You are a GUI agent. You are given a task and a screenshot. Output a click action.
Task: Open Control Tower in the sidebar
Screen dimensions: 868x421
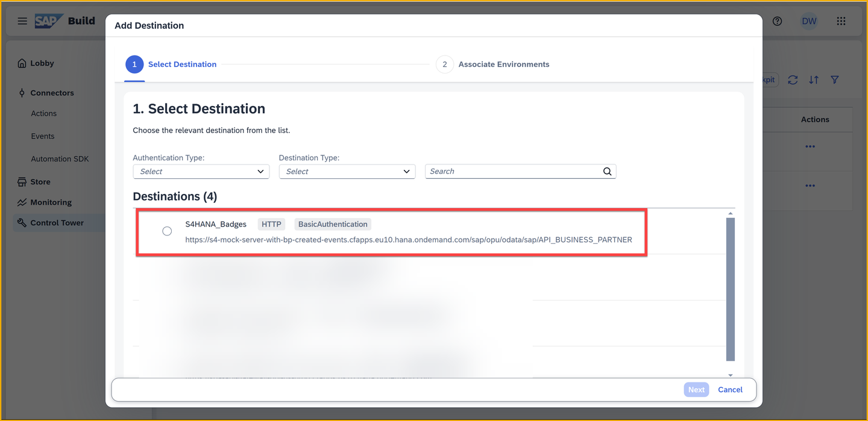[57, 223]
